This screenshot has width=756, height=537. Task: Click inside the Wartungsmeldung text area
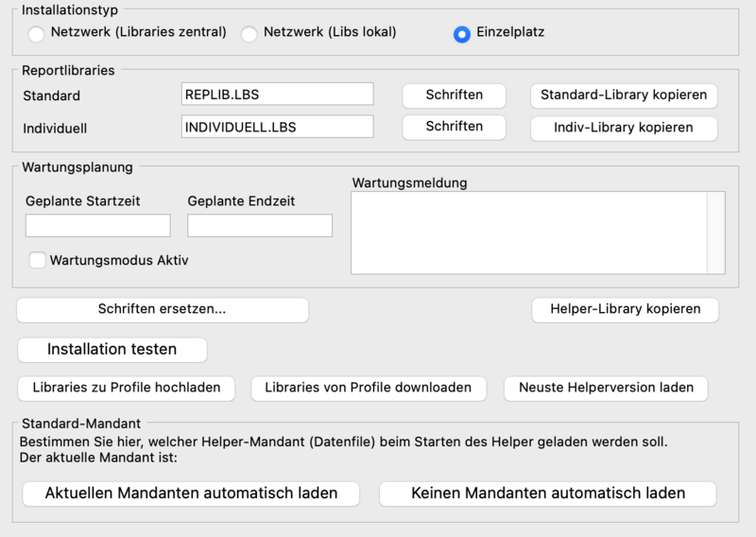point(527,233)
